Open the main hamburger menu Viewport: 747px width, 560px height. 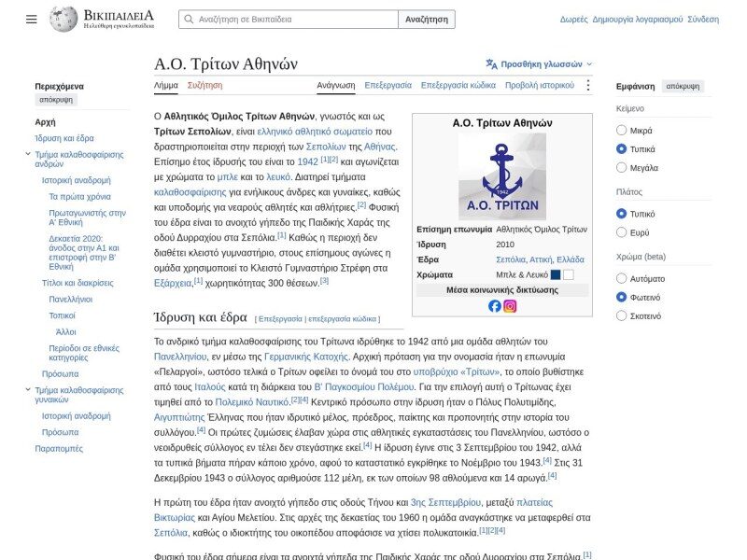pyautogui.click(x=32, y=20)
